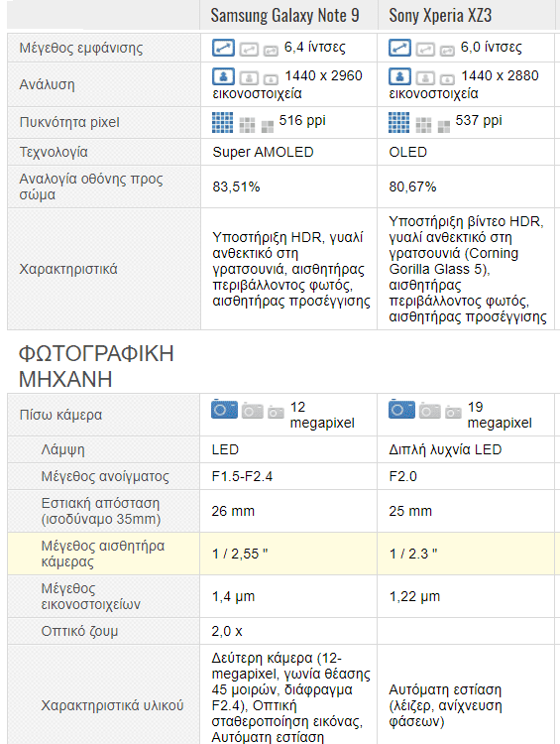Click the medium gray pixel-grid icon beside 537 ppi
The image size is (560, 744).
(423, 125)
